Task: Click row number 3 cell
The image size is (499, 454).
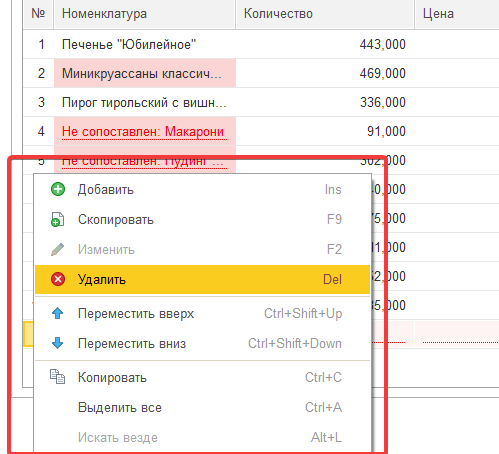Action: (x=38, y=102)
